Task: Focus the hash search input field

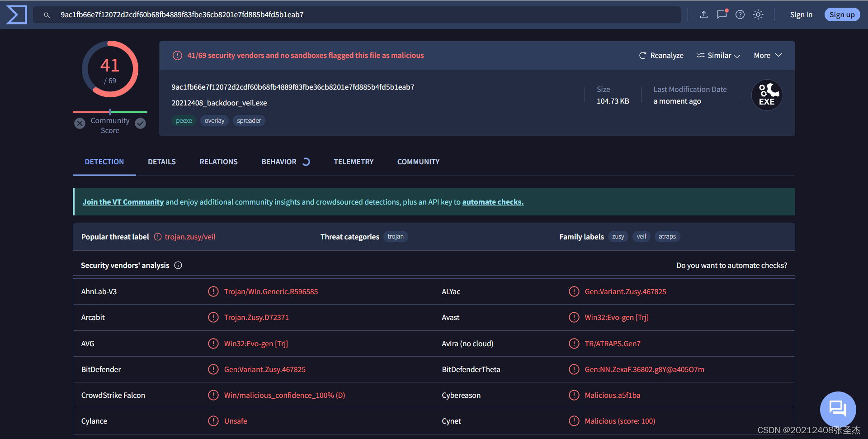Action: 357,14
